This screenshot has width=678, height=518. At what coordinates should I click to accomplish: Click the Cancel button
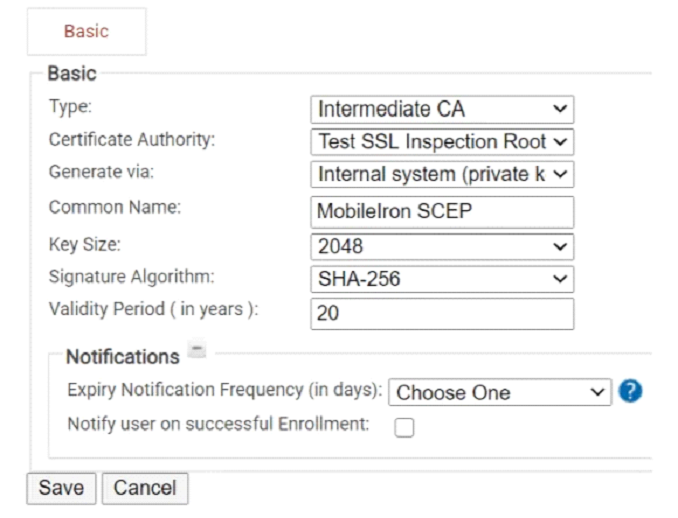[145, 488]
